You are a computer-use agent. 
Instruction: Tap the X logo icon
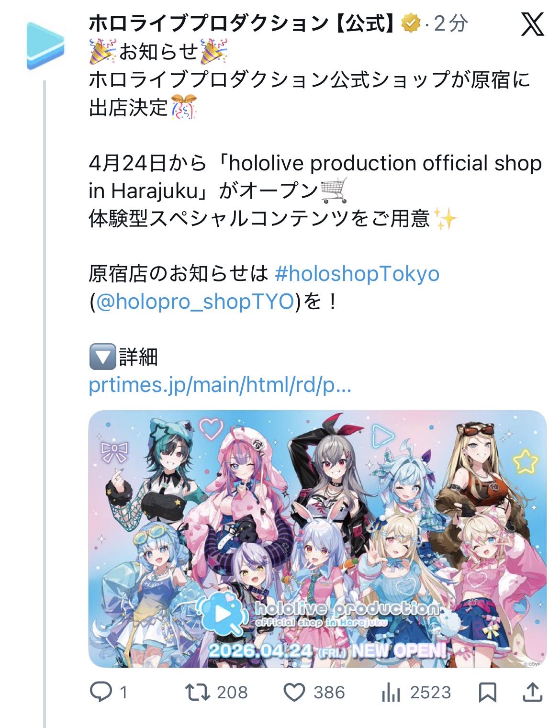tap(532, 24)
